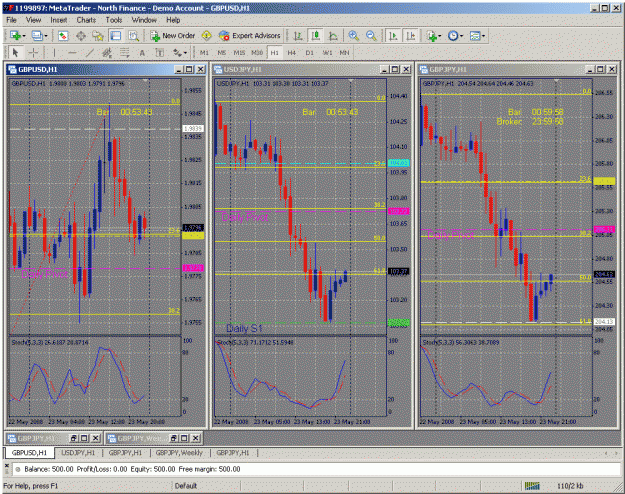
Task: Open the Strategy Tester icon
Action: 133,36
